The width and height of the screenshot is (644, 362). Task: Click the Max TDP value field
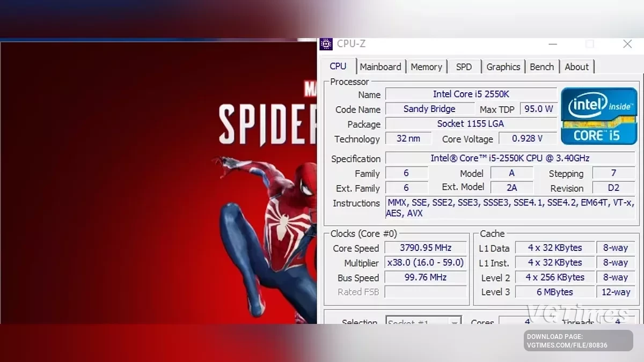click(x=539, y=108)
